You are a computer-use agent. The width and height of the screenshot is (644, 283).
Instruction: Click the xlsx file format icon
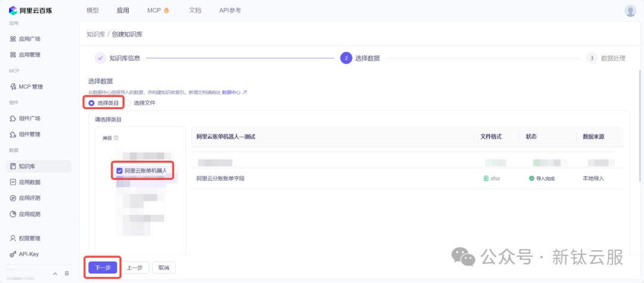pyautogui.click(x=487, y=178)
